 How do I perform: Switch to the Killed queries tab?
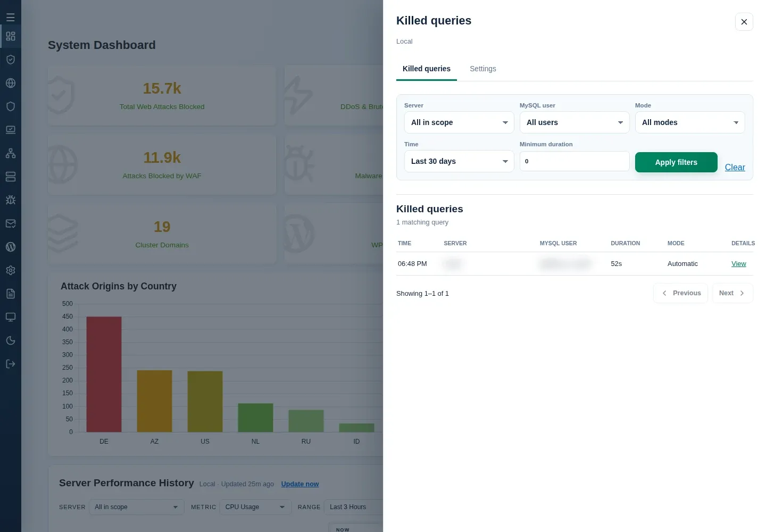point(427,69)
